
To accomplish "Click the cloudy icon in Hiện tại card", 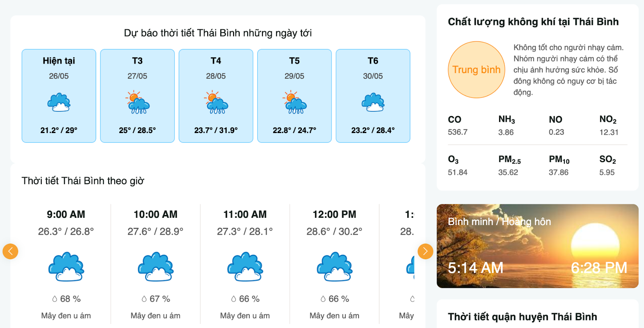I will (59, 102).
